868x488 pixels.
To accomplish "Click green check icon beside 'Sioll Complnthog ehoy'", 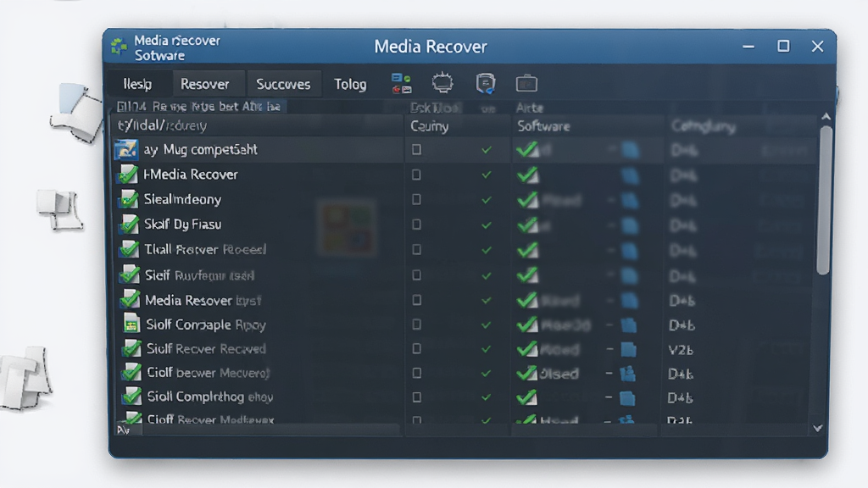I will point(131,396).
